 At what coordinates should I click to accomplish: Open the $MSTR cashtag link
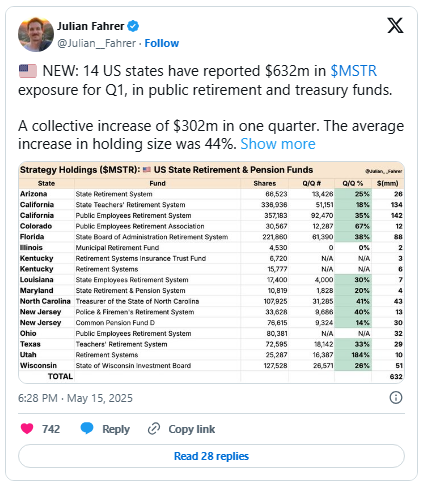point(353,71)
